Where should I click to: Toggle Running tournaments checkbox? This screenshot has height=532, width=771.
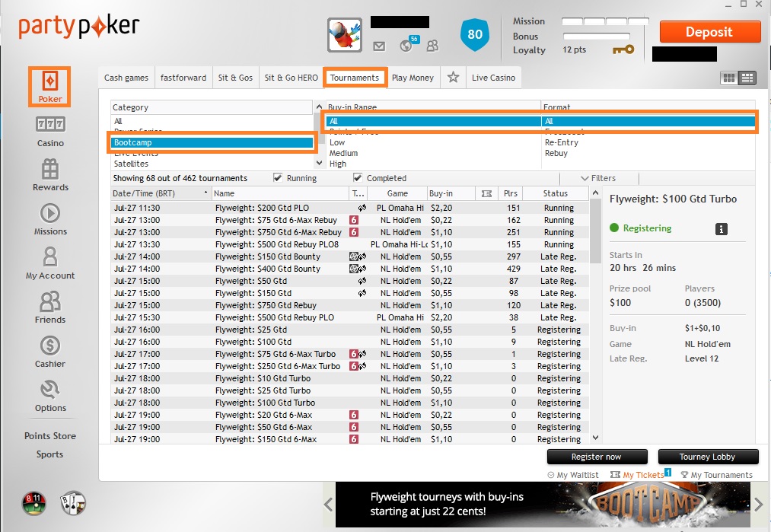pyautogui.click(x=278, y=178)
